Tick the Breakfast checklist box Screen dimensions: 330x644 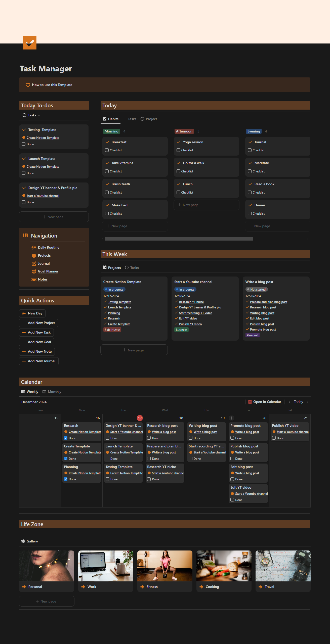tap(107, 150)
